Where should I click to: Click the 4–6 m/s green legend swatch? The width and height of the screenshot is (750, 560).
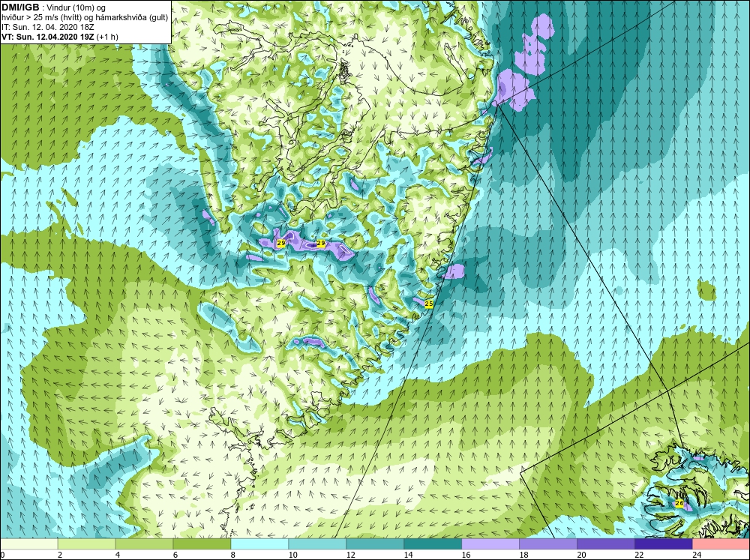[x=144, y=544]
